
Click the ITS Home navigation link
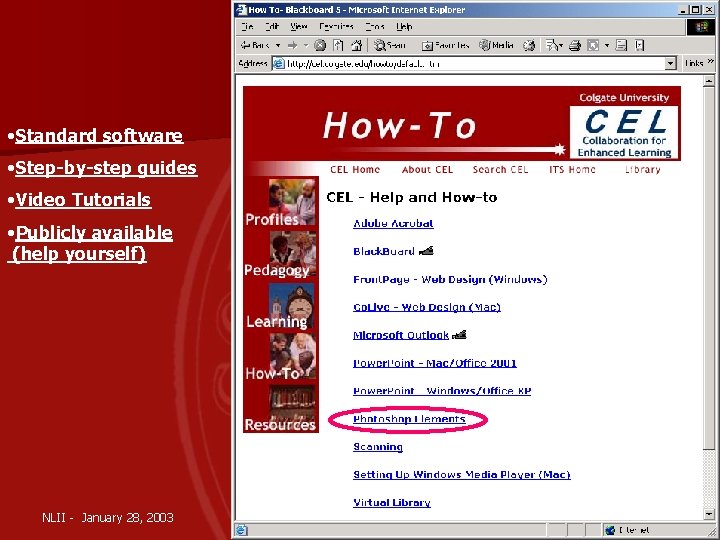[572, 169]
